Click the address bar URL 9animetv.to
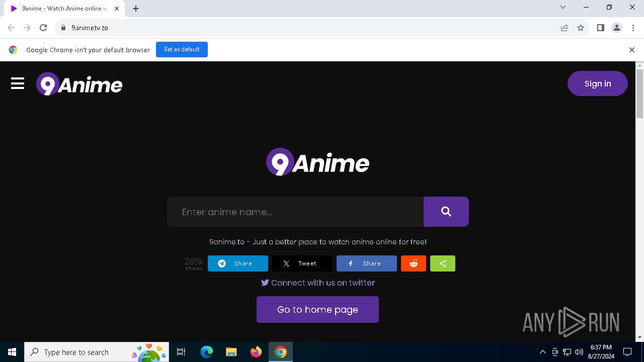This screenshot has height=362, width=644. click(90, 28)
